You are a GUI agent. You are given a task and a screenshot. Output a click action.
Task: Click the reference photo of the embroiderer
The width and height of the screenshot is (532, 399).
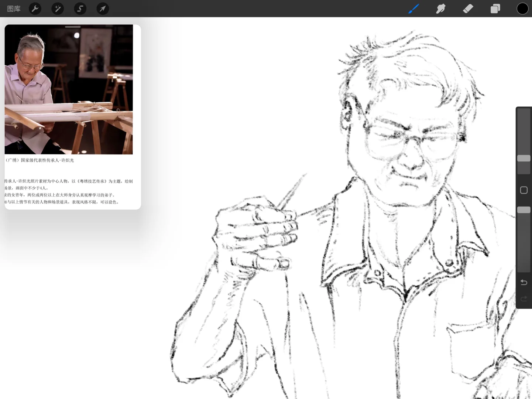point(69,89)
